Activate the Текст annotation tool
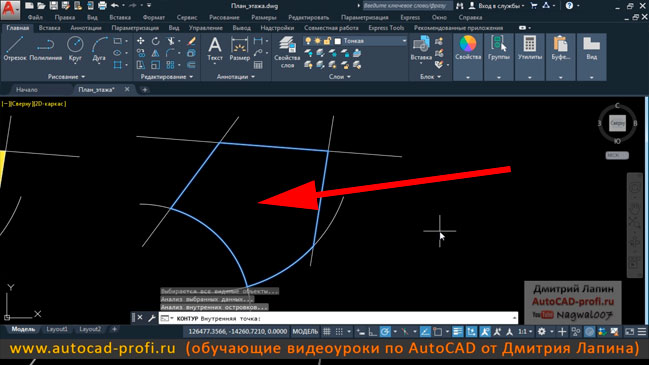 [x=215, y=49]
